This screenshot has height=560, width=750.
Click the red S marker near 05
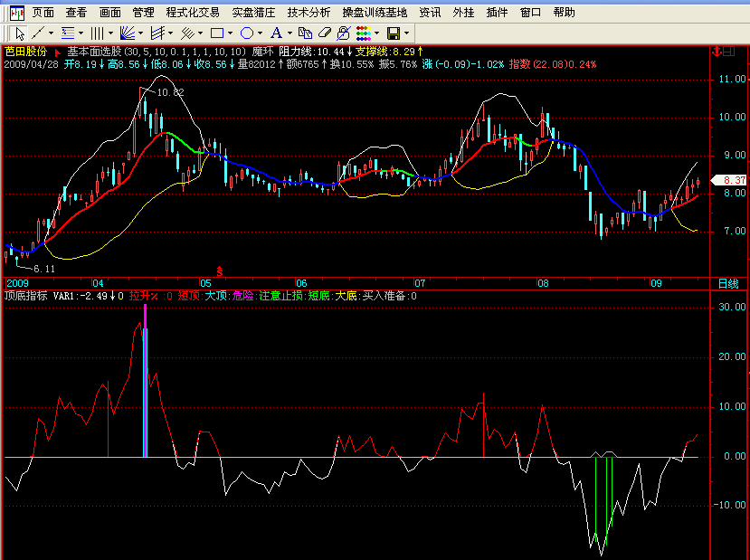click(x=220, y=271)
